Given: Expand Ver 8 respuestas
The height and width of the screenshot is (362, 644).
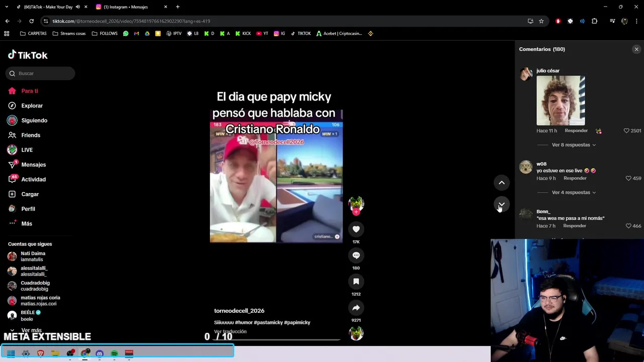Looking at the screenshot, I should (x=574, y=145).
